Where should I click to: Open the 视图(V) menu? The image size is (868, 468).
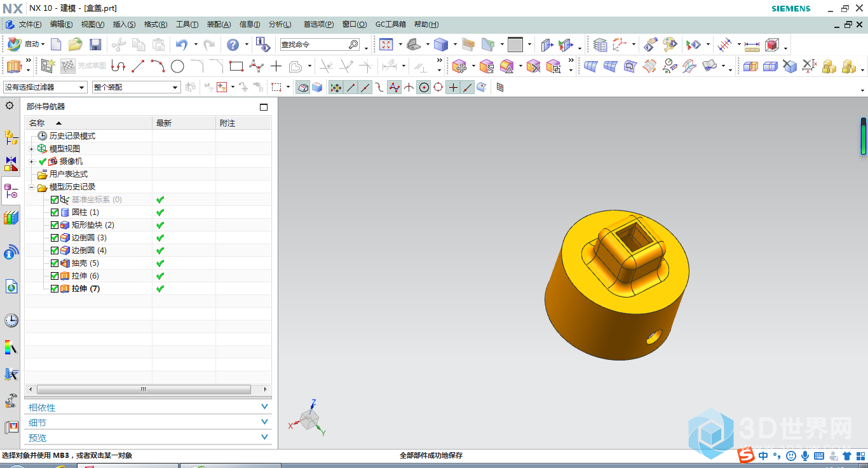(x=92, y=24)
